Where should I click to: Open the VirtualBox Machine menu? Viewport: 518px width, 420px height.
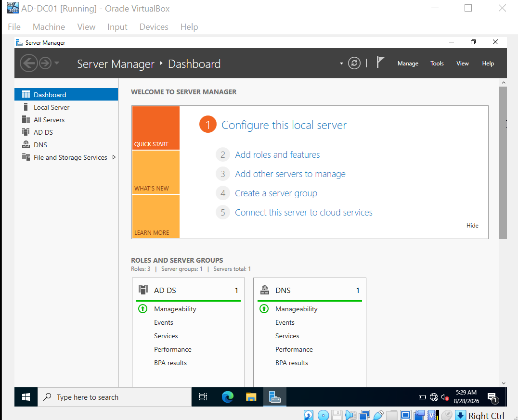49,27
